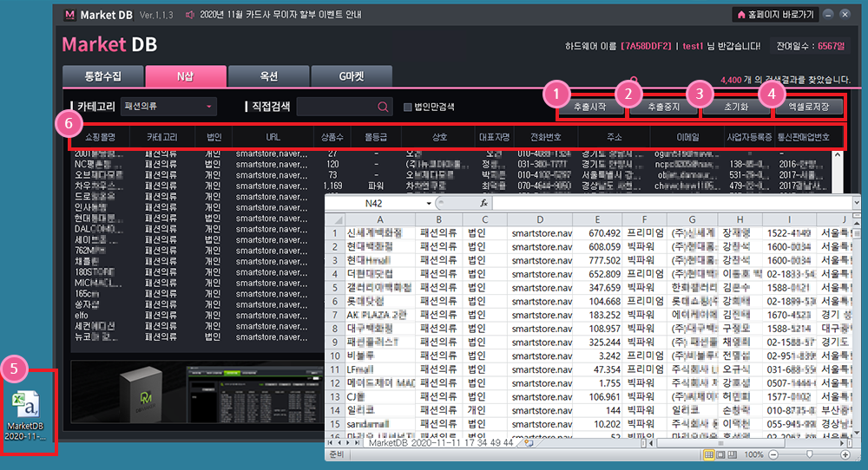Click the 몰등급 column header
This screenshot has height=470, width=868.
(x=376, y=137)
